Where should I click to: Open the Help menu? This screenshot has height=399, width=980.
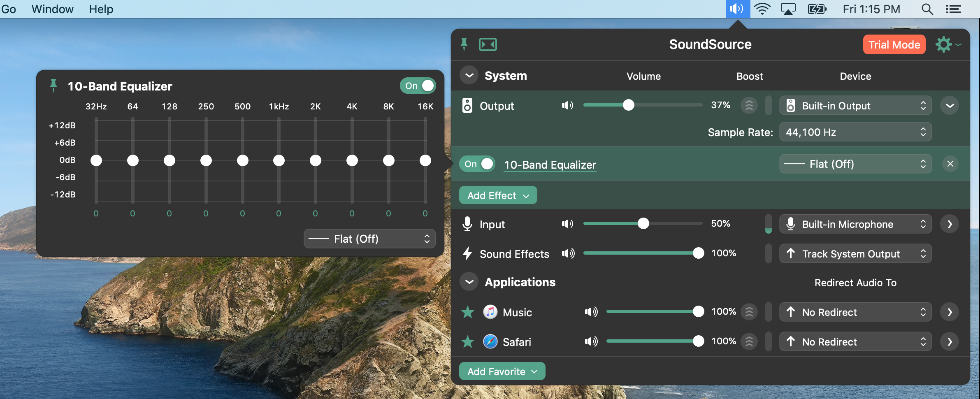click(101, 9)
